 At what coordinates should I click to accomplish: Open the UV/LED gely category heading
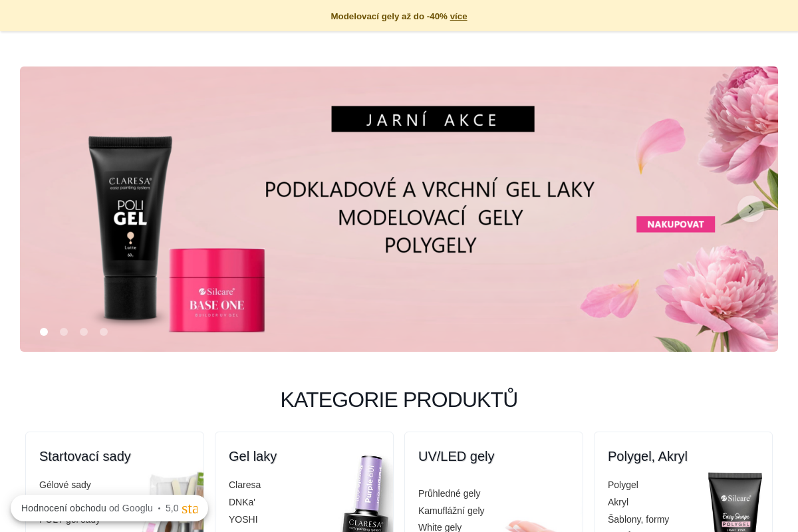[x=456, y=456]
